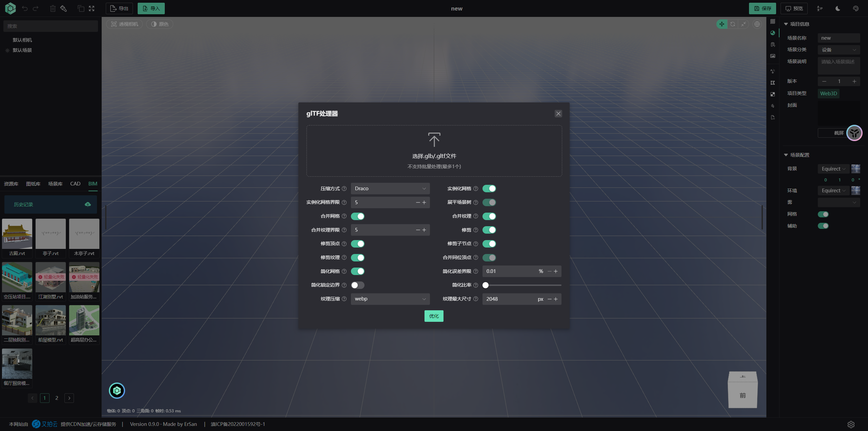The width and height of the screenshot is (868, 431).
Task: Click the 背景 image swatch thumbnail
Action: (856, 169)
